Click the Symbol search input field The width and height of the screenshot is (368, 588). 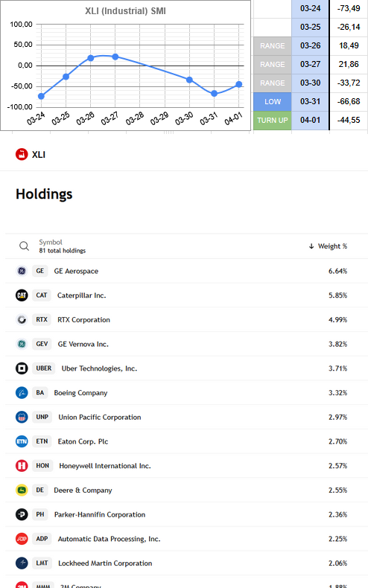pos(63,246)
